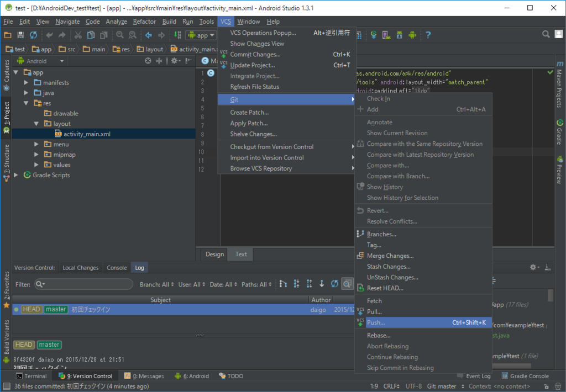Click the Find magnifier icon in toolbar
This screenshot has height=392, width=566.
120,35
